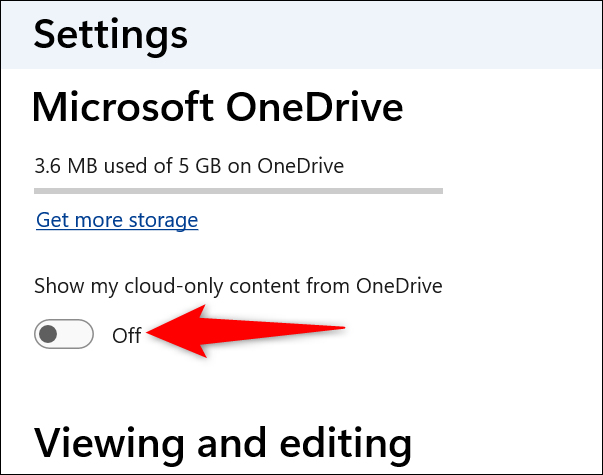Image resolution: width=603 pixels, height=475 pixels.
Task: Click the OneDrive storage usage bar
Action: point(238,188)
